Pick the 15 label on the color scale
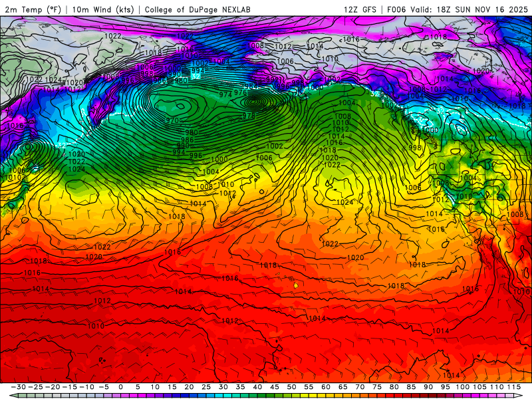The image size is (532, 399). 172,387
